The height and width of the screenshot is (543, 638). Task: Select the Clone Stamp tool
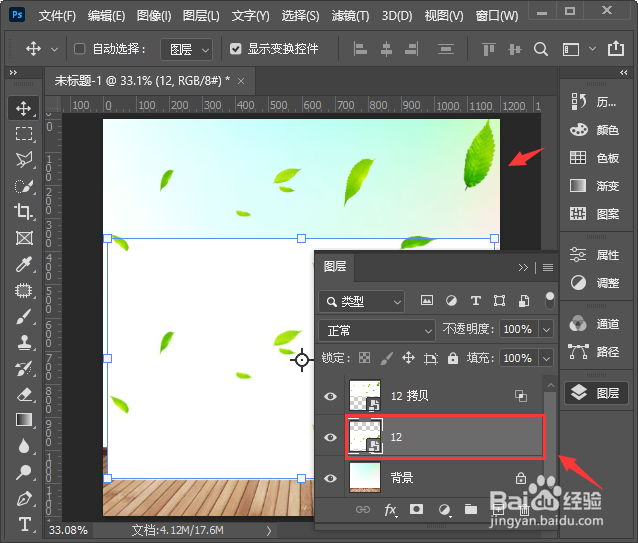click(24, 342)
